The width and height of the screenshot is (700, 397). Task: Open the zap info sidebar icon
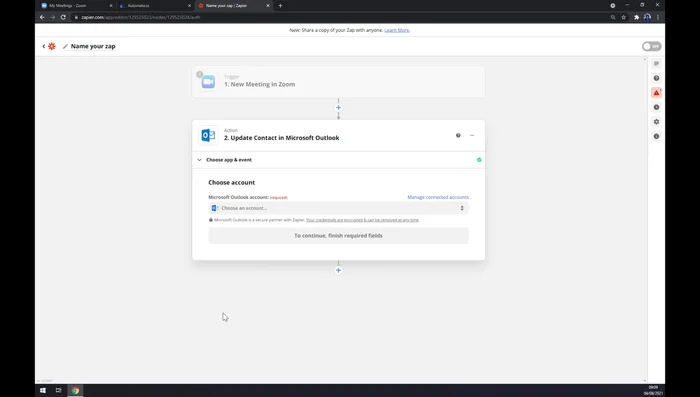click(x=656, y=136)
